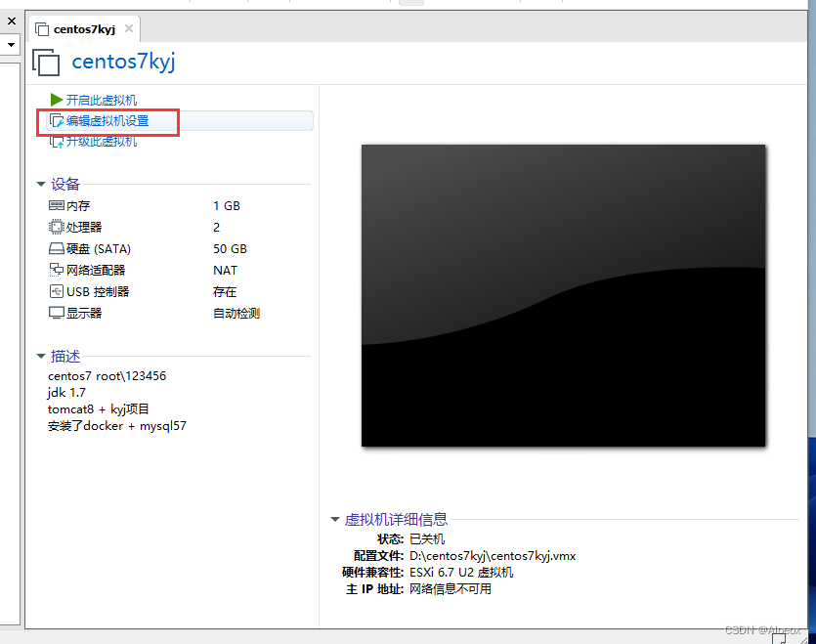Click the NAT network value
816x644 pixels.
click(x=226, y=270)
